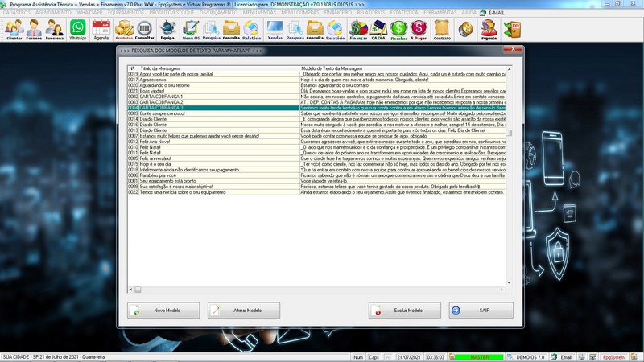
Task: Open the Receber green dollar icon
Action: coord(398,30)
